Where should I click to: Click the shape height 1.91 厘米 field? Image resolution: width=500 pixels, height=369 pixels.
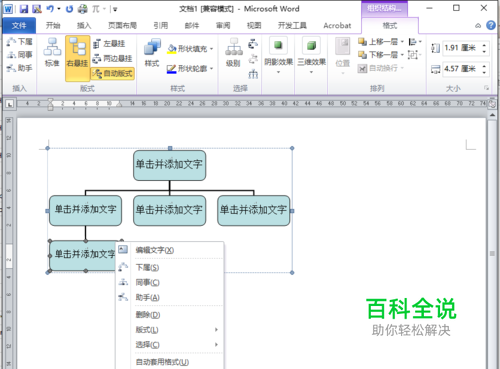(462, 48)
